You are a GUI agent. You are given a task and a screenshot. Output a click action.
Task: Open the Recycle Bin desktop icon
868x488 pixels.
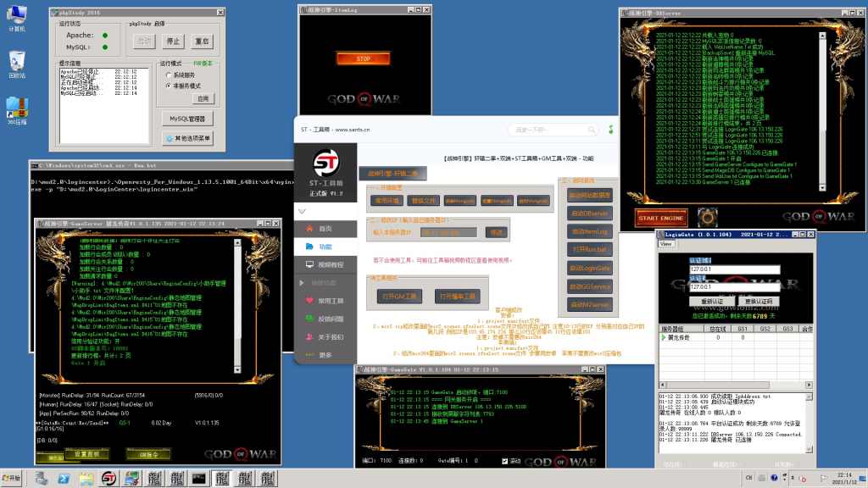click(x=16, y=62)
